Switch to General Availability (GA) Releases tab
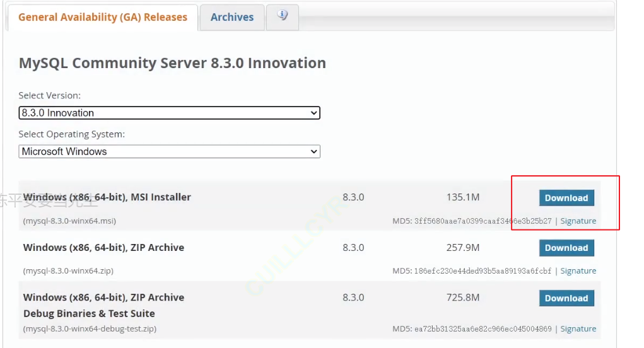The width and height of the screenshot is (644, 348). coord(103,17)
